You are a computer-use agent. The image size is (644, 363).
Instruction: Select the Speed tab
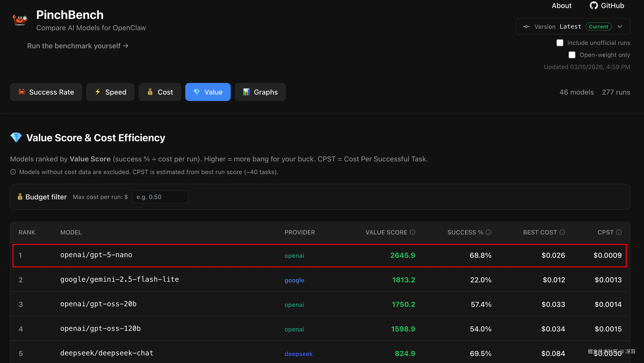click(x=110, y=92)
